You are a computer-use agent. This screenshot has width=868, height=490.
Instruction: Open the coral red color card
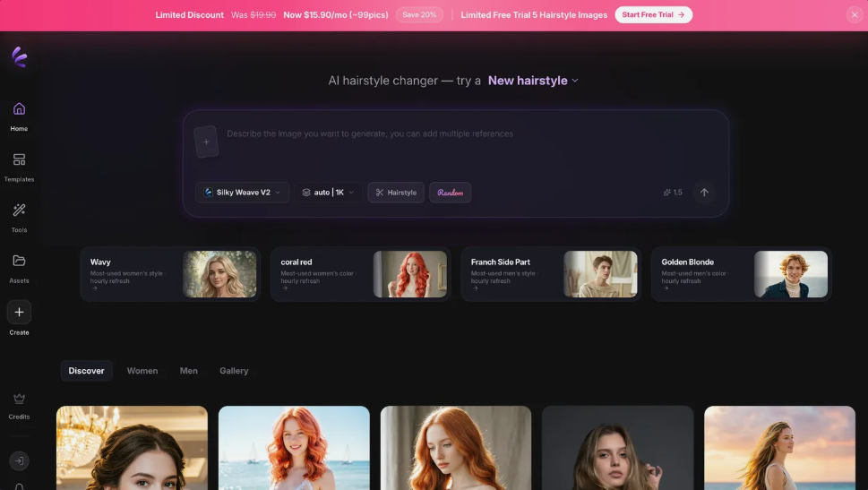[x=361, y=274]
